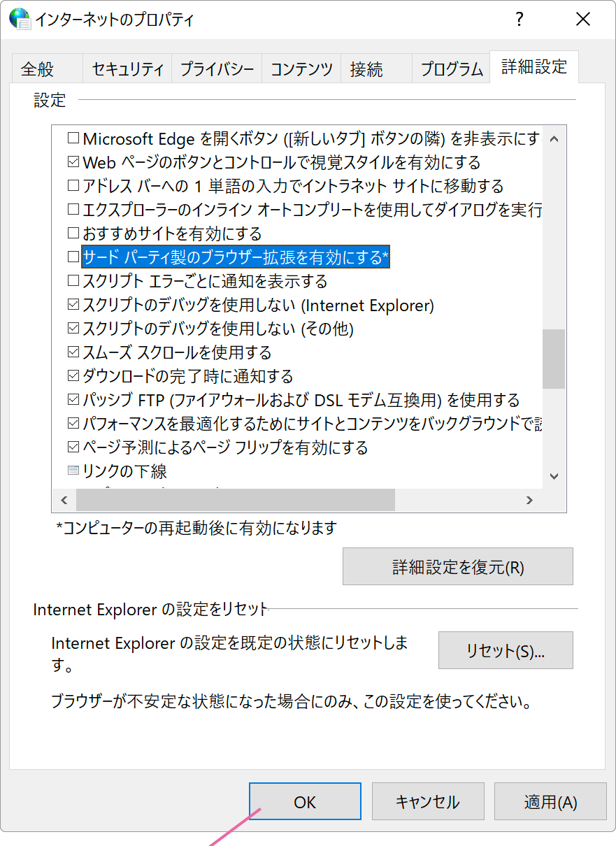Uncheck スムーズ スクロールを使用する checkbox

tap(73, 352)
